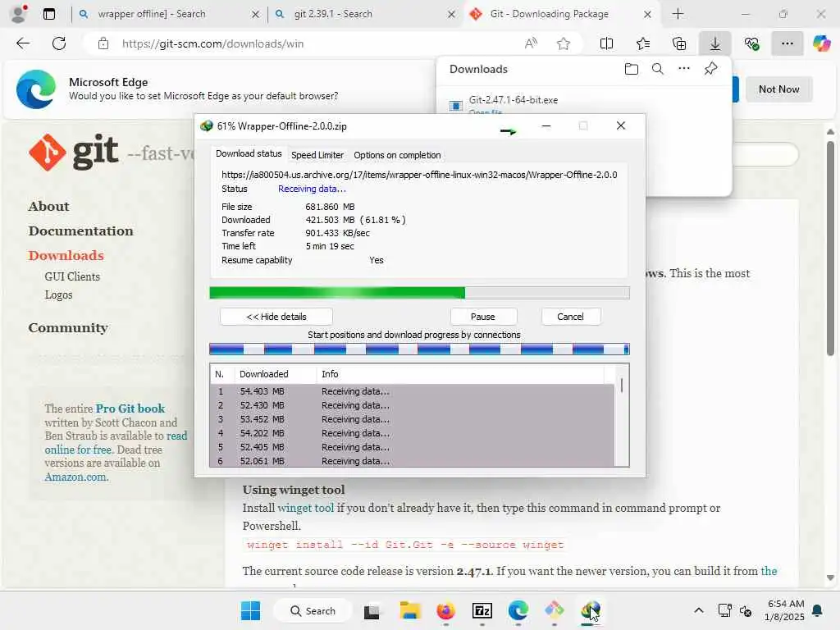
Task: Open GUI Clients link
Action: click(72, 276)
